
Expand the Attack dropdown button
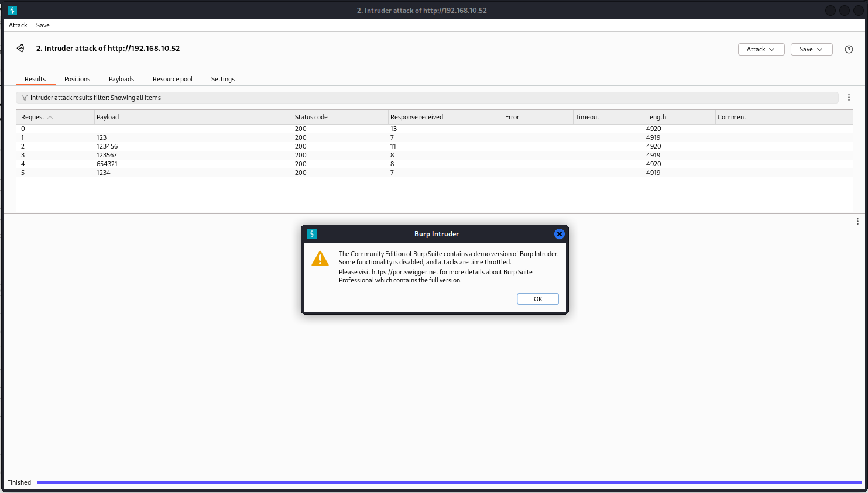coord(761,49)
